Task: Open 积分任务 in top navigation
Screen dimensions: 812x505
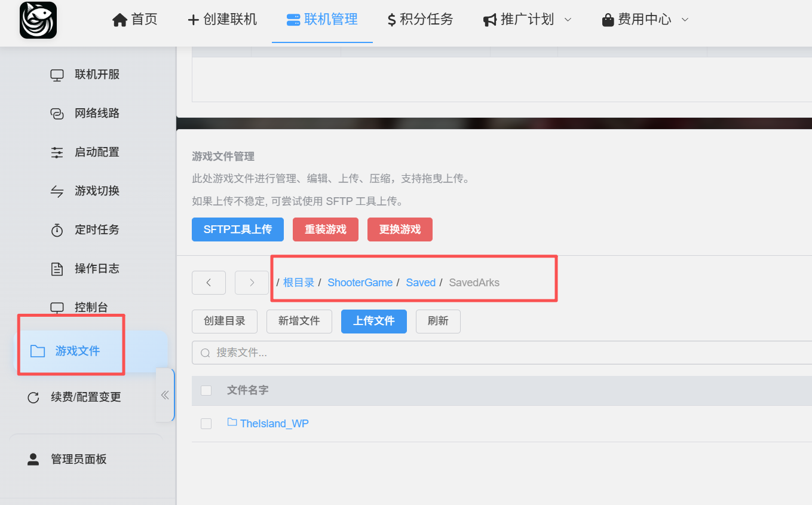Action: (420, 20)
